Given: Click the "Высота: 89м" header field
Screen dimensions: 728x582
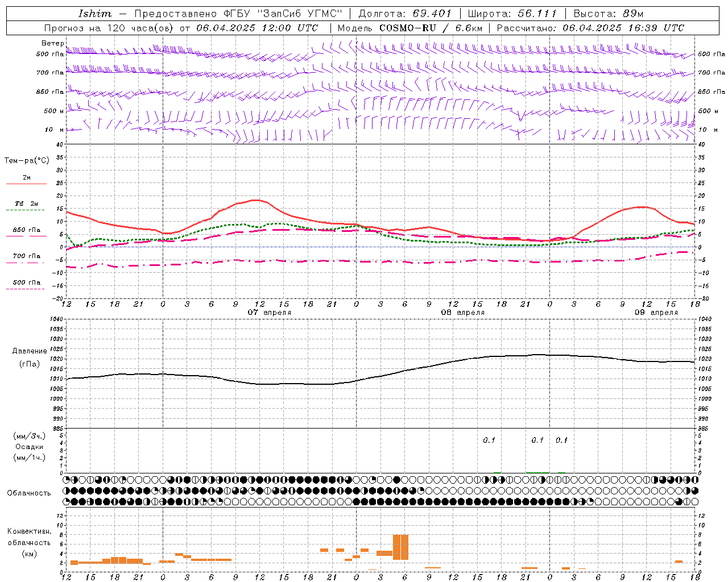Looking at the screenshot, I should point(609,14).
